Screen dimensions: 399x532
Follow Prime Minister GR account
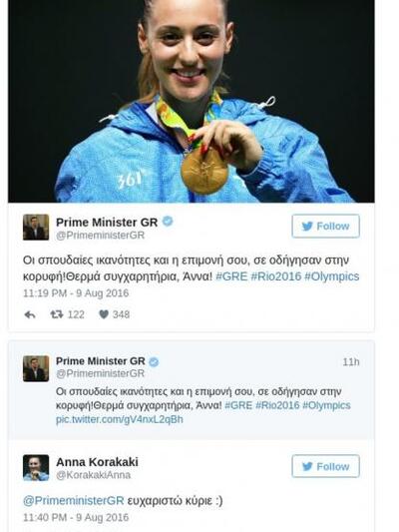click(325, 226)
